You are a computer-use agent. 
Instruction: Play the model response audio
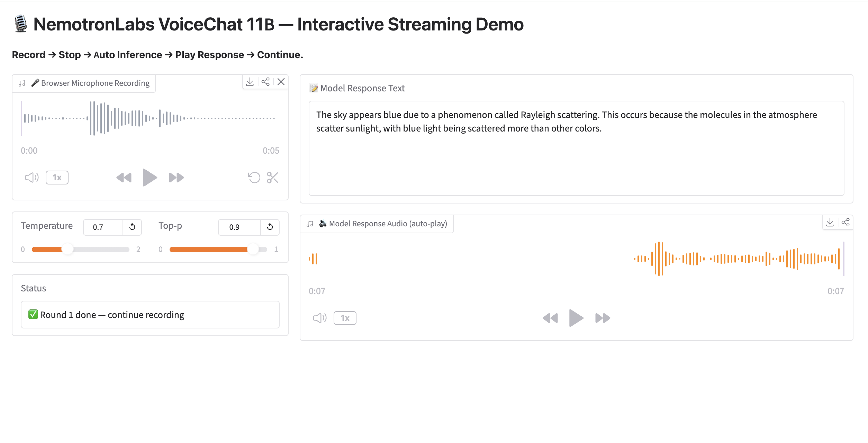(x=576, y=318)
